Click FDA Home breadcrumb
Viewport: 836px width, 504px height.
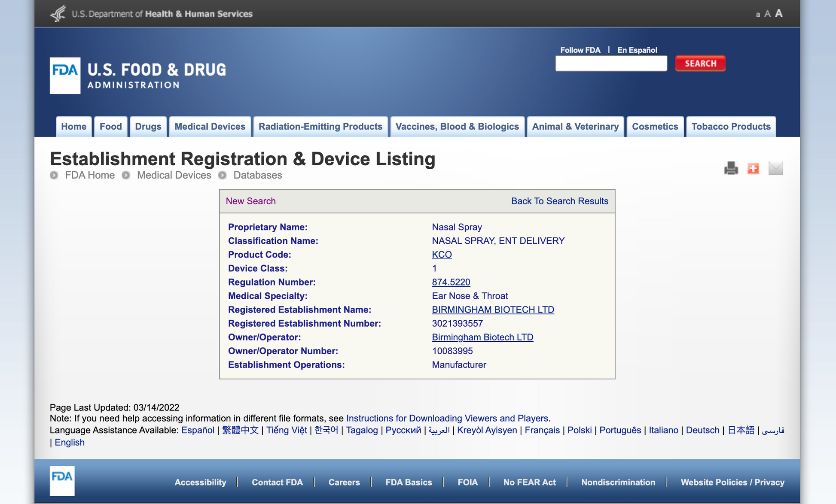coord(90,175)
